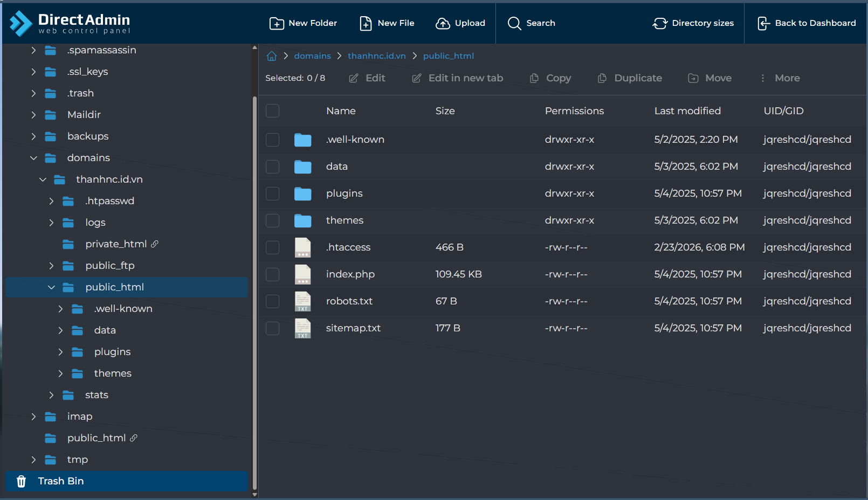Check the plugins row checkbox
Image resolution: width=868 pixels, height=500 pixels.
point(273,193)
